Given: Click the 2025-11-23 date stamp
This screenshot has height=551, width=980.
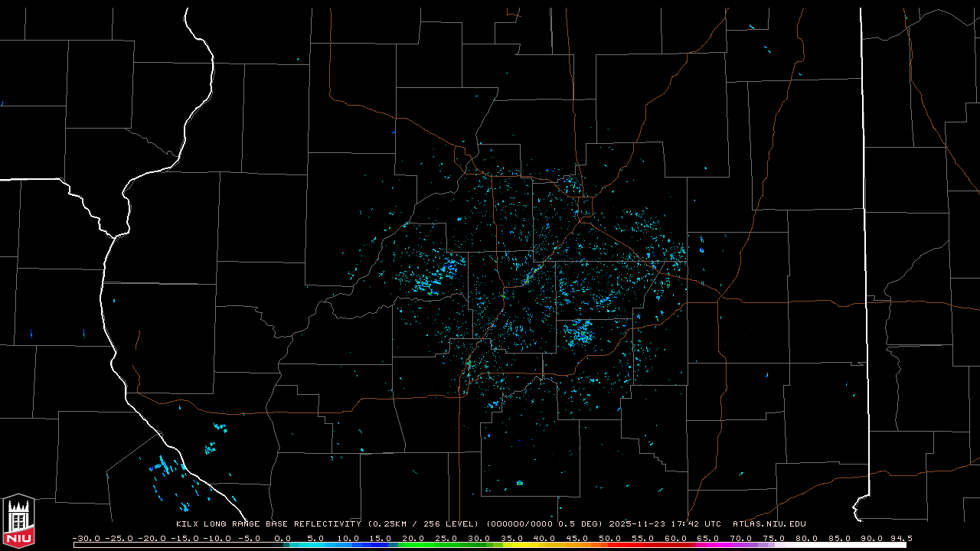Looking at the screenshot, I should point(639,524).
